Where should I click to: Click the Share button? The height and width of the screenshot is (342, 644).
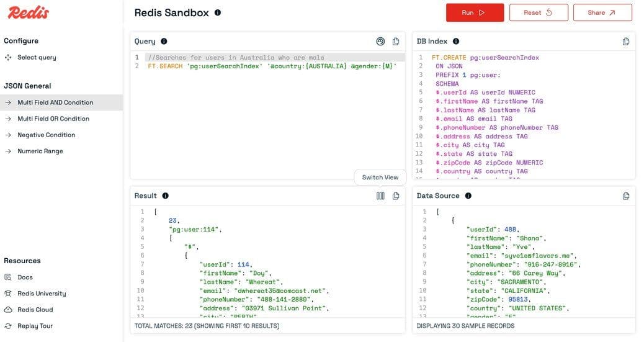602,12
